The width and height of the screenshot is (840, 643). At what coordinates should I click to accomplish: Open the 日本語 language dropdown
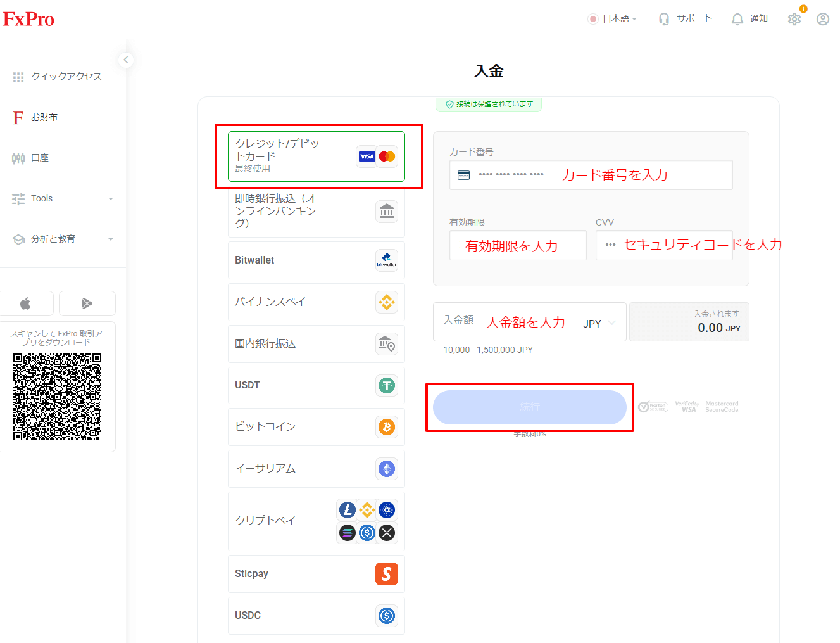coord(613,18)
